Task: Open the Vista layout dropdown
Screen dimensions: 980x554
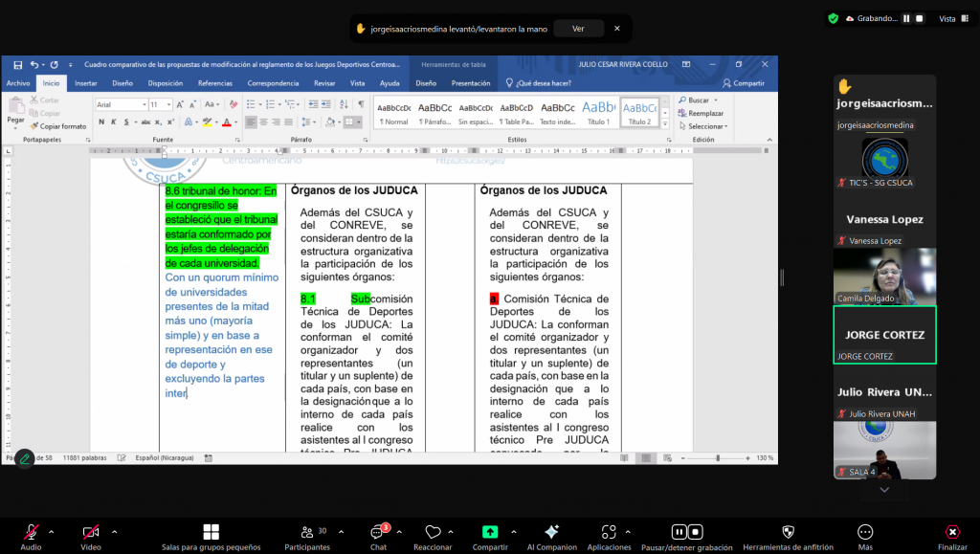Action: [x=951, y=18]
